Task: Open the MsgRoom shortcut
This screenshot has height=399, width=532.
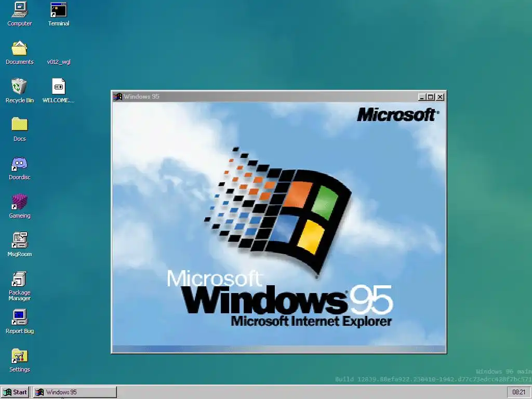Action: click(20, 245)
